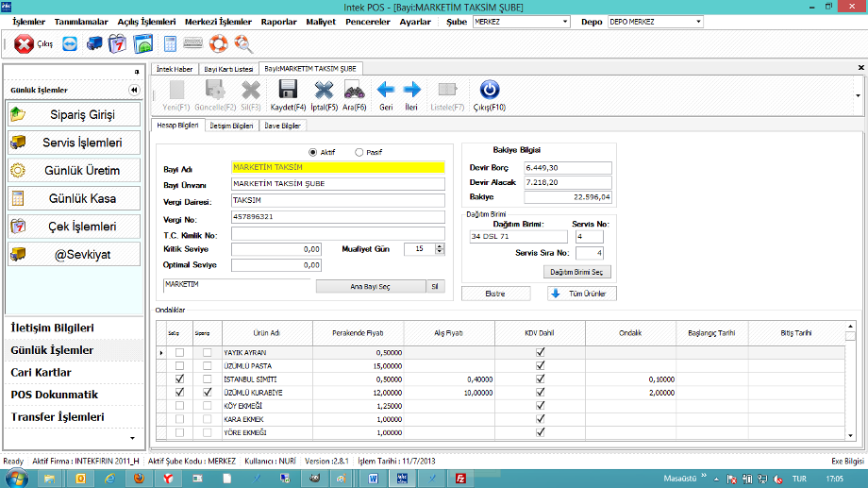This screenshot has height=488, width=868.
Task: Open the Şube MERKEZ dropdown
Action: point(565,20)
